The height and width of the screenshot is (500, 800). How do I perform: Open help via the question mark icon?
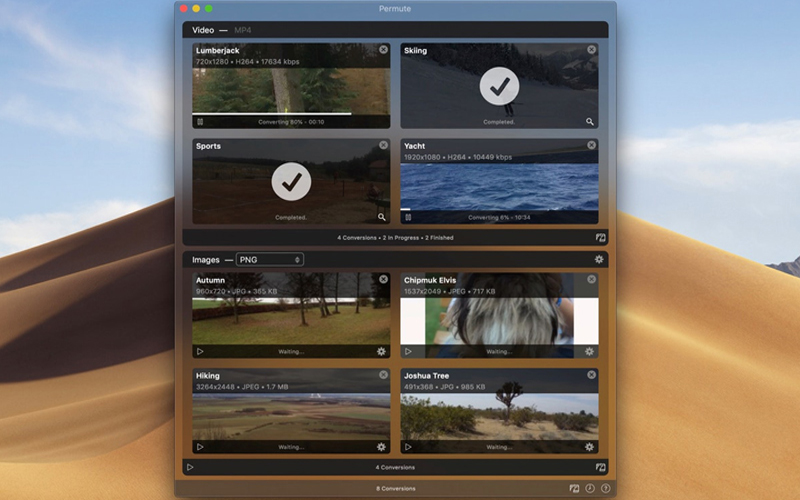tap(605, 488)
